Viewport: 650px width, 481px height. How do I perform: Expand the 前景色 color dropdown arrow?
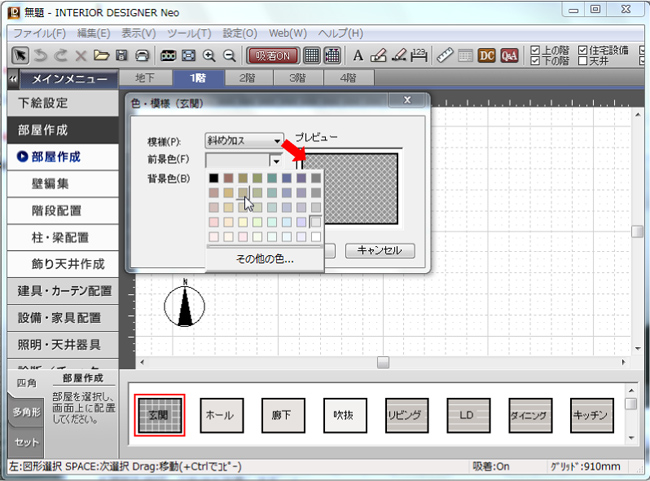[x=276, y=159]
